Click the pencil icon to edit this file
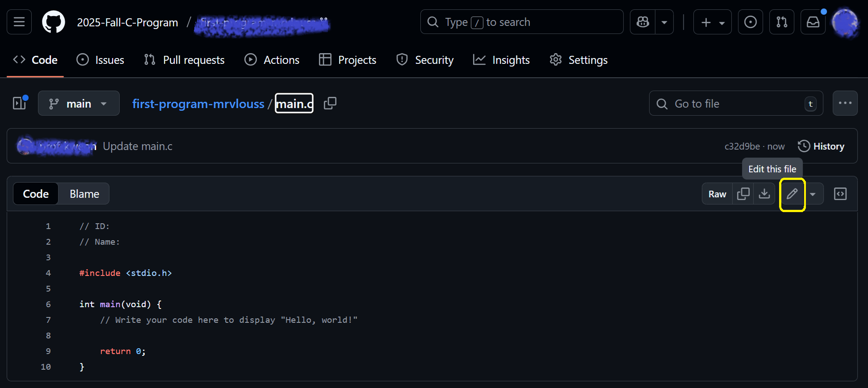The height and width of the screenshot is (388, 868). [x=792, y=194]
